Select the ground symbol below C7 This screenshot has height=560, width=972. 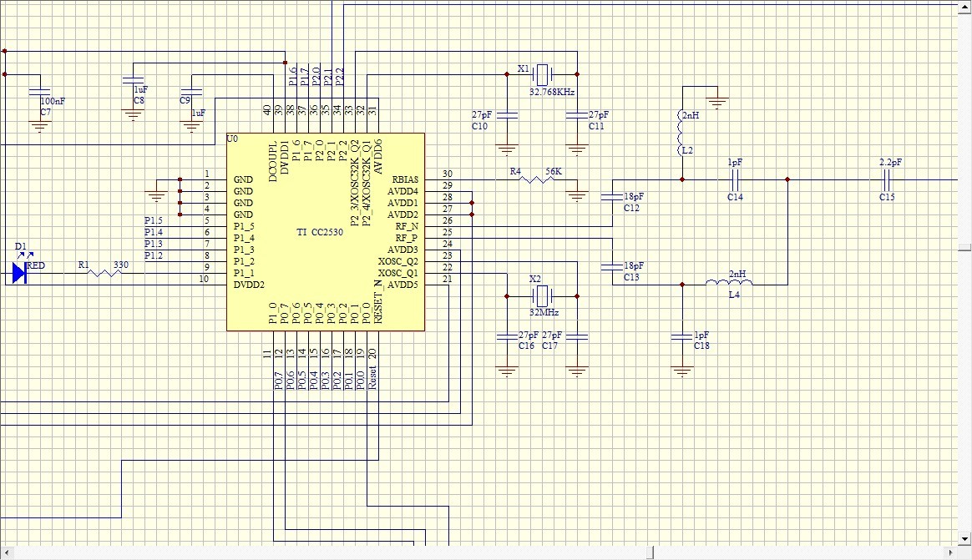click(40, 127)
